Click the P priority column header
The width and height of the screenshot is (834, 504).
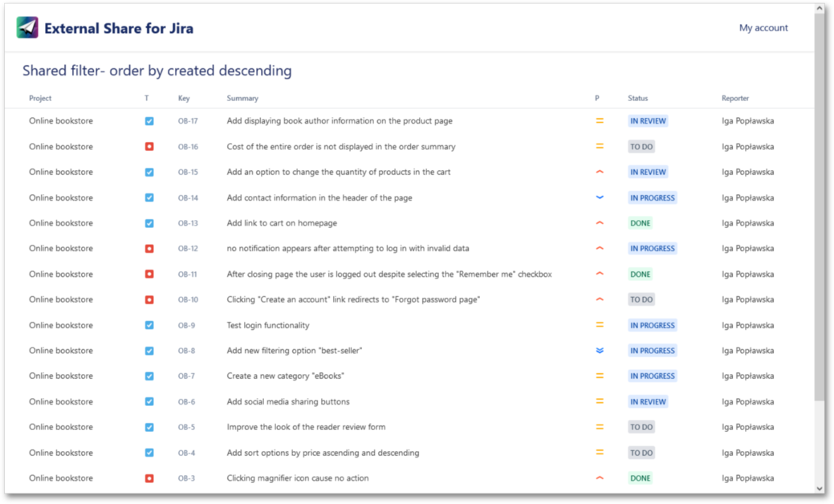tap(596, 98)
